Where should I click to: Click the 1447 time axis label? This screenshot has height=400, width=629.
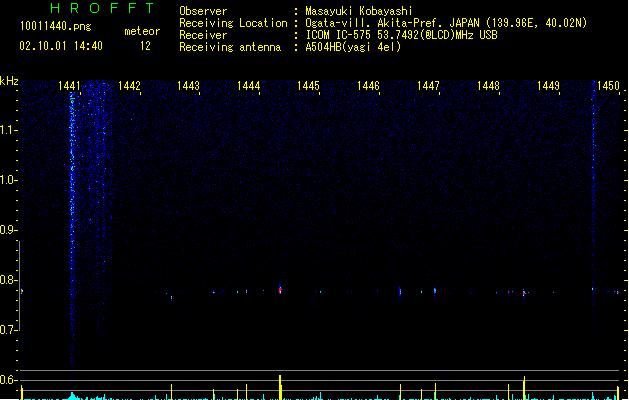tap(428, 86)
